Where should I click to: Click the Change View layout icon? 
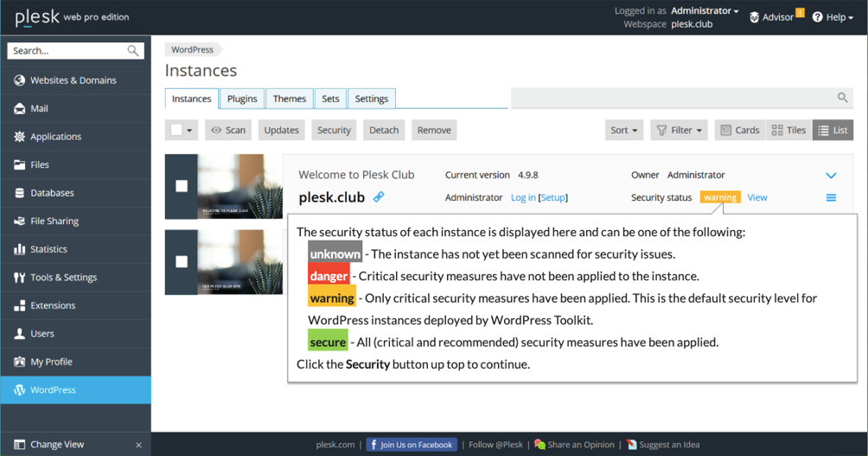point(19,445)
